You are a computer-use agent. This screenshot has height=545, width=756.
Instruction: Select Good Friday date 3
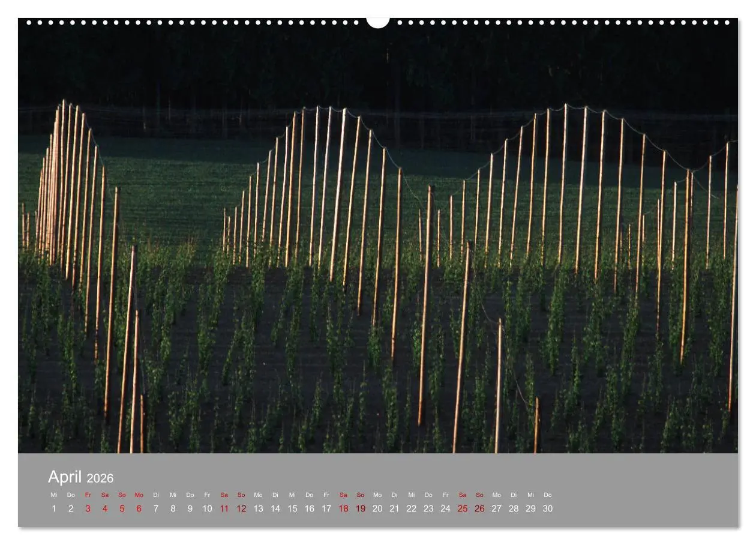(88, 508)
